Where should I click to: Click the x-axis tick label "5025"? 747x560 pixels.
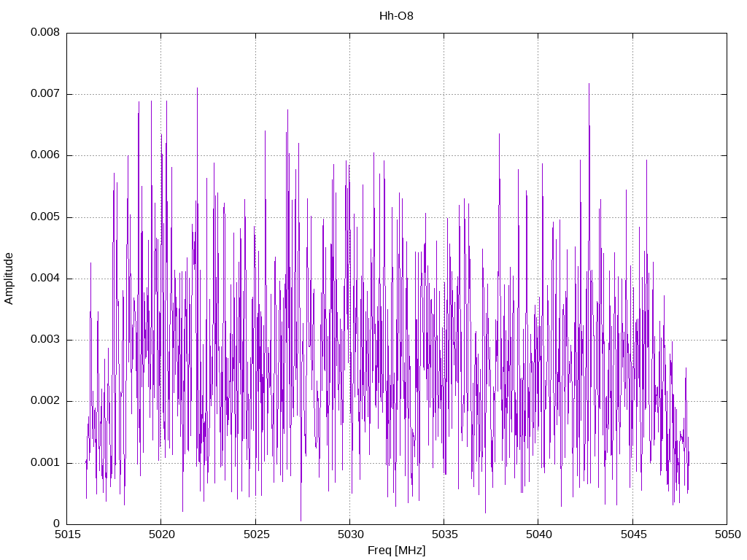[256, 534]
